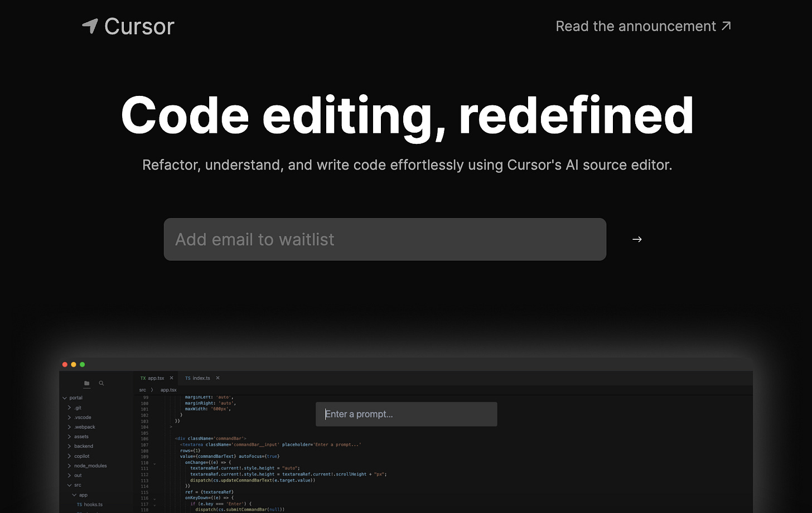Viewport: 812px width, 513px height.
Task: Click the line number 109 in gutter
Action: point(144,457)
